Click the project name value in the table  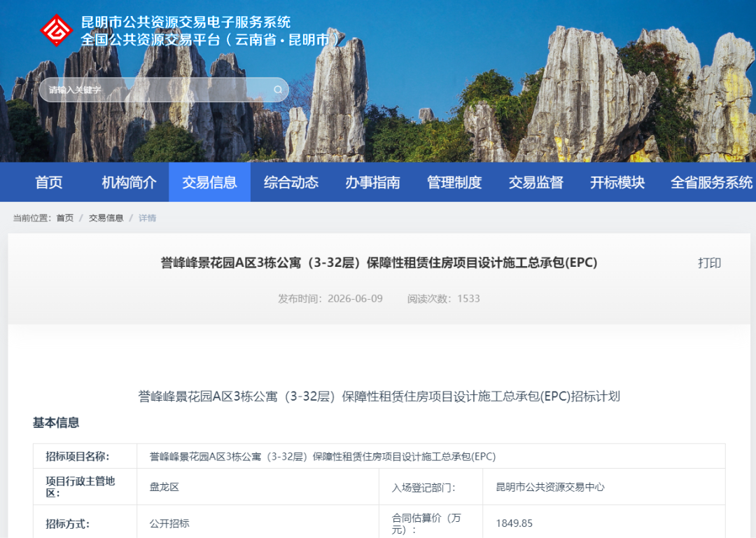point(323,457)
